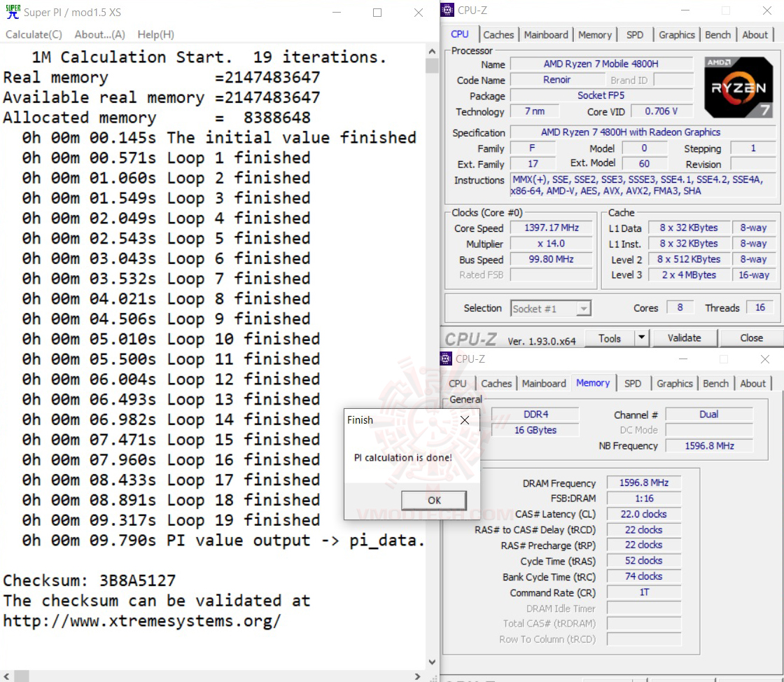
Task: Click the http://www.xtremesystems.org/ text
Action: coord(142,621)
